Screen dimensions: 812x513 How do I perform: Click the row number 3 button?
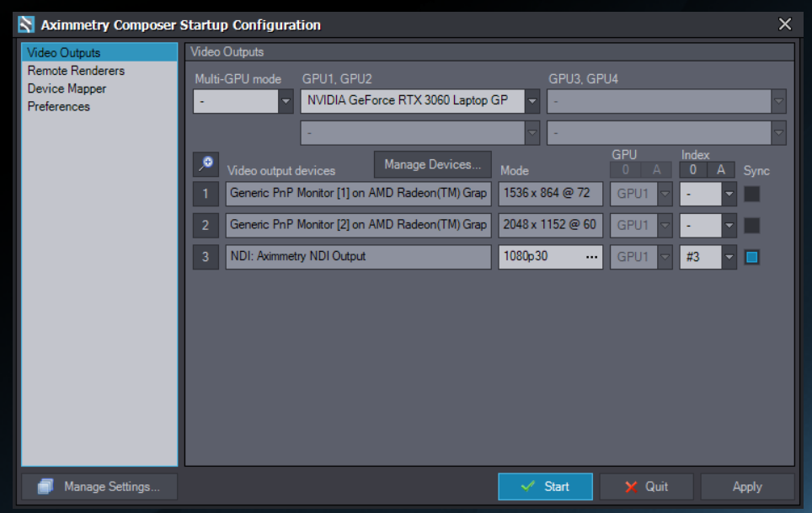[x=206, y=257]
